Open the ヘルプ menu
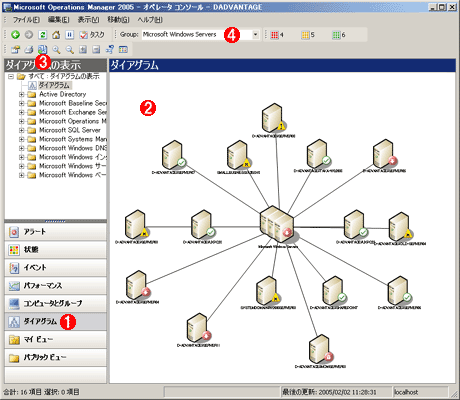 [x=150, y=20]
